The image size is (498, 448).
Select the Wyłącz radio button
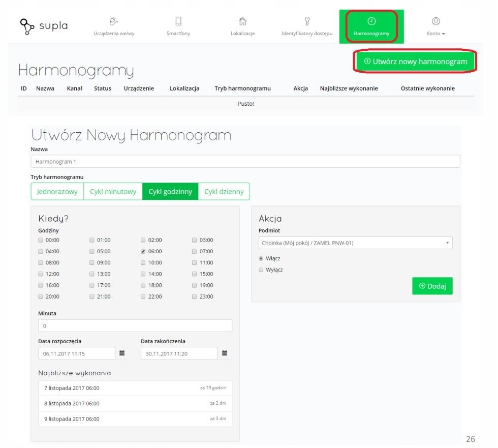click(261, 270)
